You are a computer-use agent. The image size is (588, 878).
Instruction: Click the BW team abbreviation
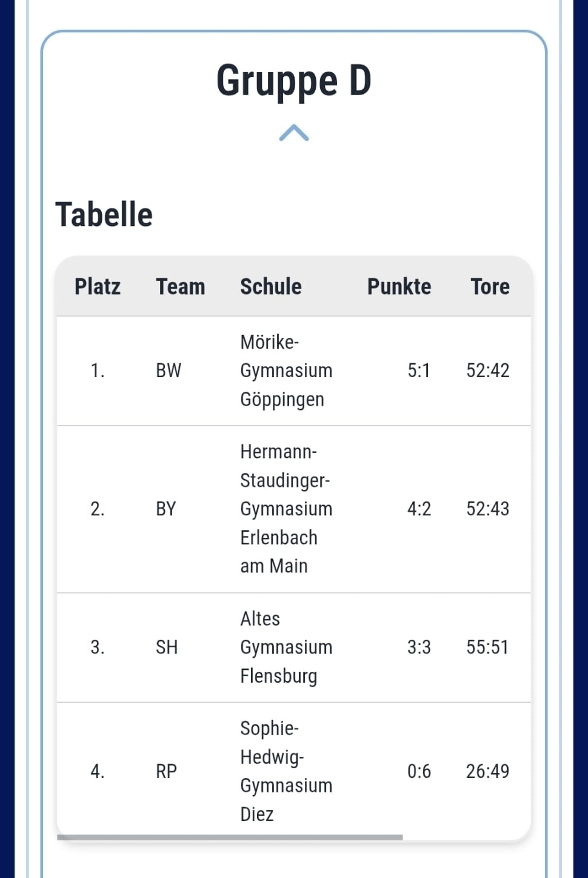click(168, 370)
